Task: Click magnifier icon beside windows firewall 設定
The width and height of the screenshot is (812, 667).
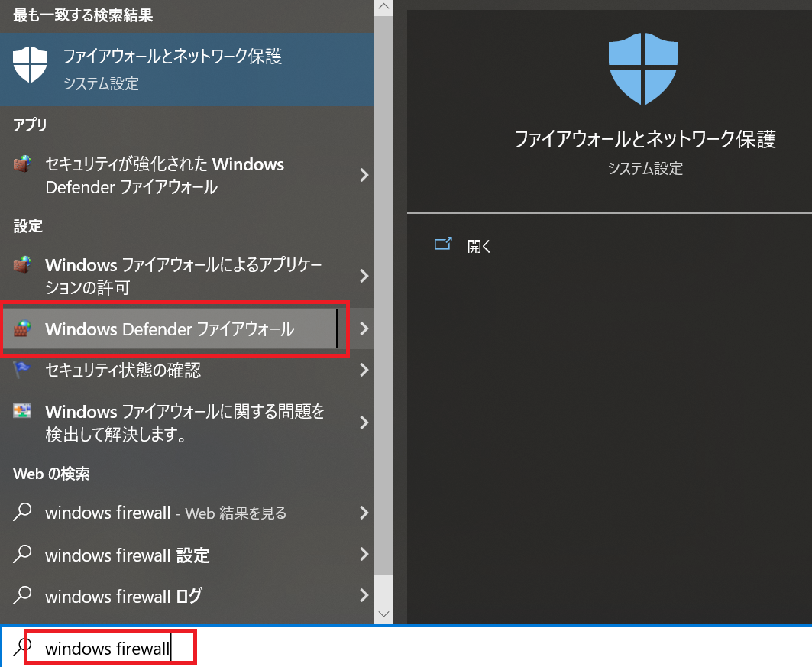Action: click(21, 554)
